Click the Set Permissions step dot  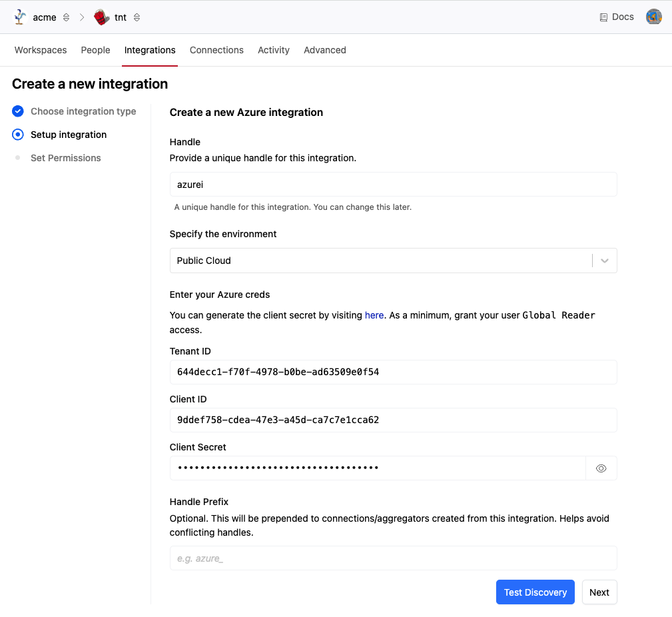(x=18, y=158)
